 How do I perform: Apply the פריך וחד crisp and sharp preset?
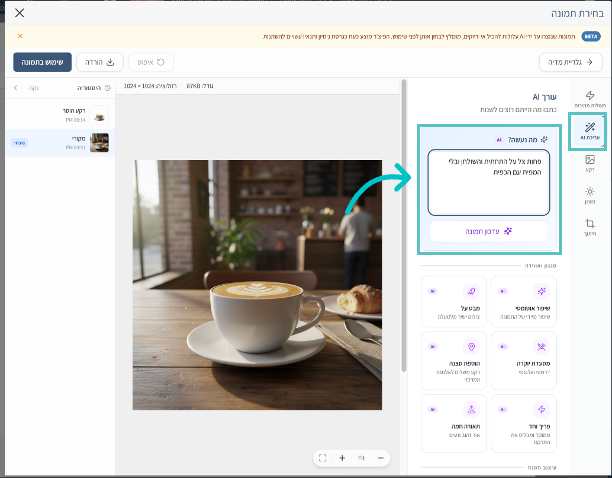tap(523, 423)
